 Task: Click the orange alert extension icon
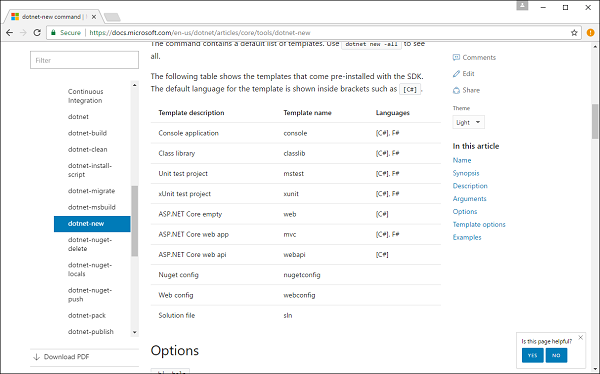click(x=590, y=33)
